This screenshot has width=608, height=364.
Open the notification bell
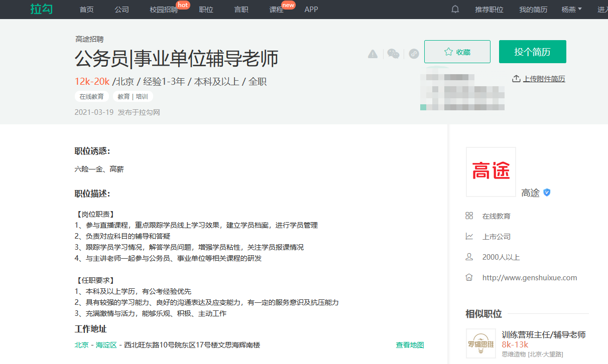pyautogui.click(x=455, y=10)
